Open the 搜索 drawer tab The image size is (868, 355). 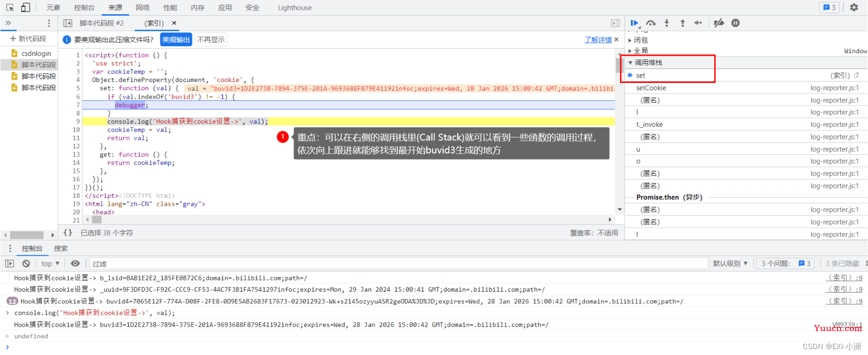point(61,248)
